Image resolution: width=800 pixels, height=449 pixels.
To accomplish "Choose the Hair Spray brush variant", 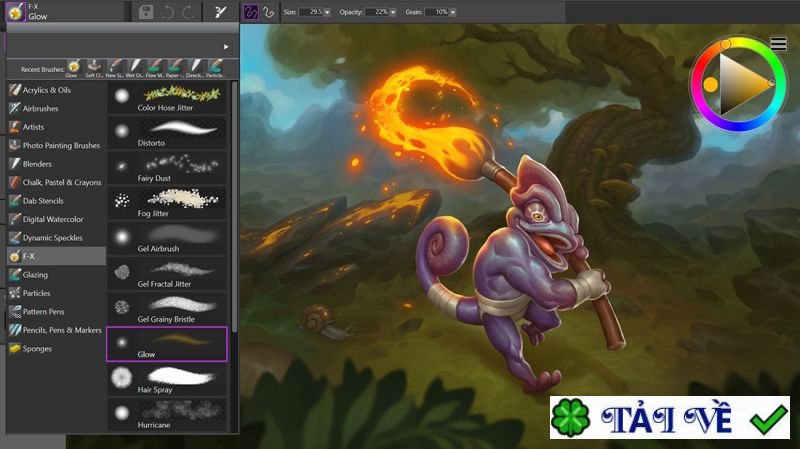I will 167,380.
